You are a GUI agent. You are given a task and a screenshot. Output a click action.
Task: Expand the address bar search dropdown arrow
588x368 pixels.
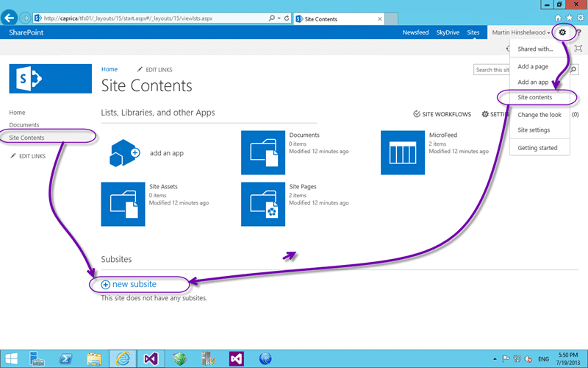279,18
